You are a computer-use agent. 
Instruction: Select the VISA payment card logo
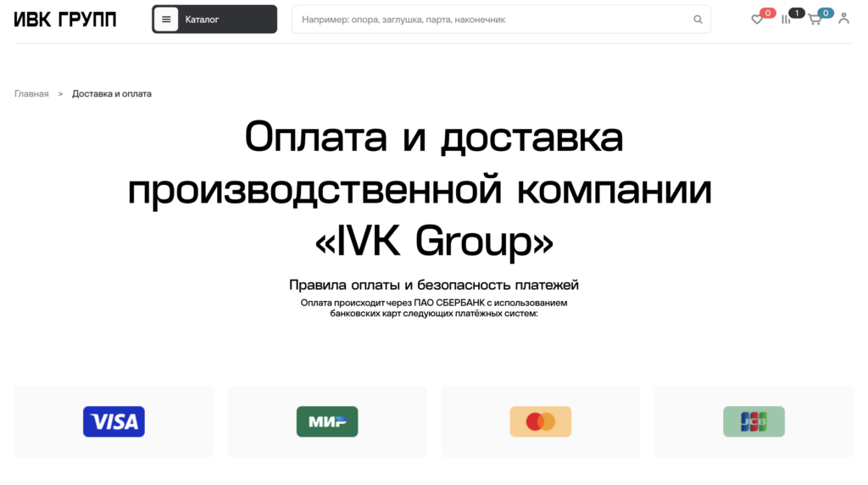tap(114, 421)
